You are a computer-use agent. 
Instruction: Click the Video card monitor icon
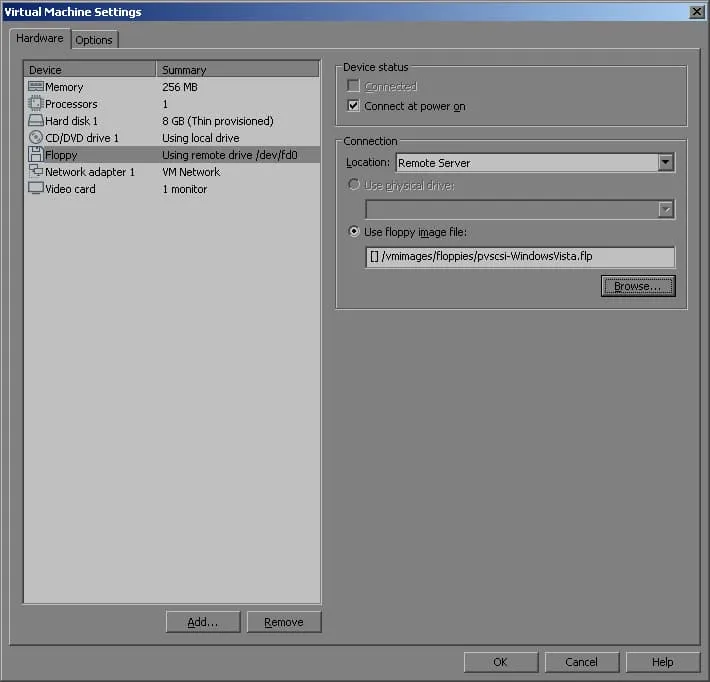(36, 188)
